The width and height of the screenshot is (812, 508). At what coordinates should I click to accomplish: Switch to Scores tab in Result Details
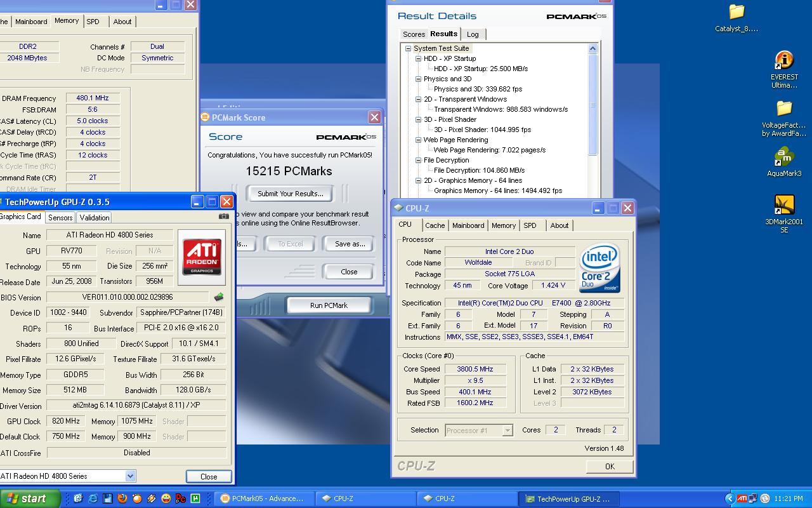[x=414, y=34]
